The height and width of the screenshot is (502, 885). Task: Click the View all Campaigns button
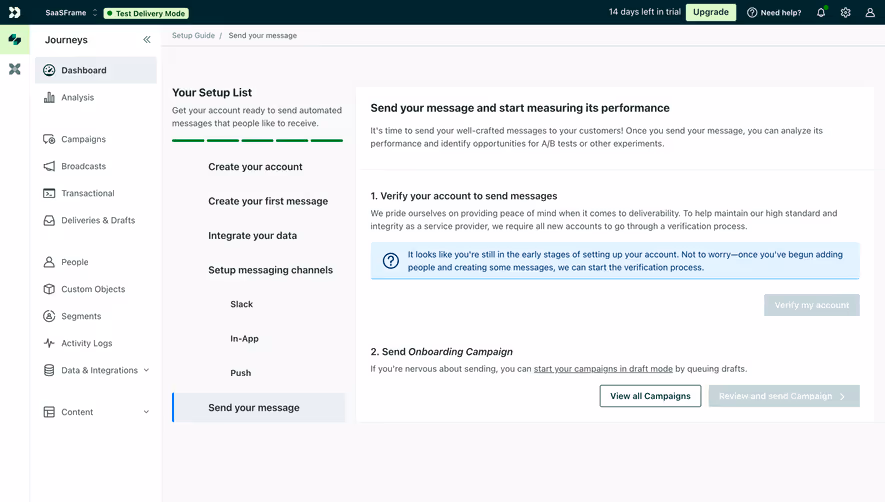click(650, 396)
